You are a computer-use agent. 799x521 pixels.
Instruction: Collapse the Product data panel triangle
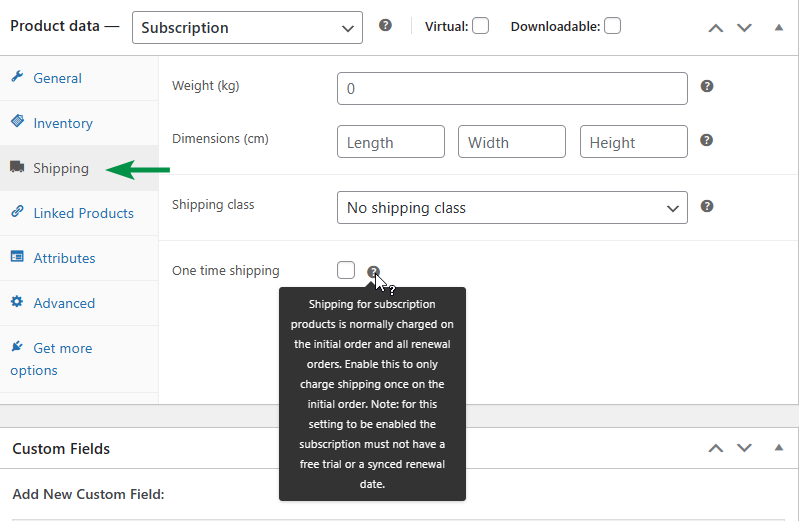[x=778, y=27]
